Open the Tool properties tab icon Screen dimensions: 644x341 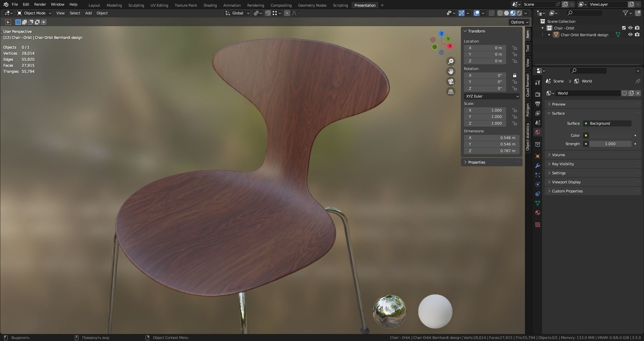coord(538,82)
